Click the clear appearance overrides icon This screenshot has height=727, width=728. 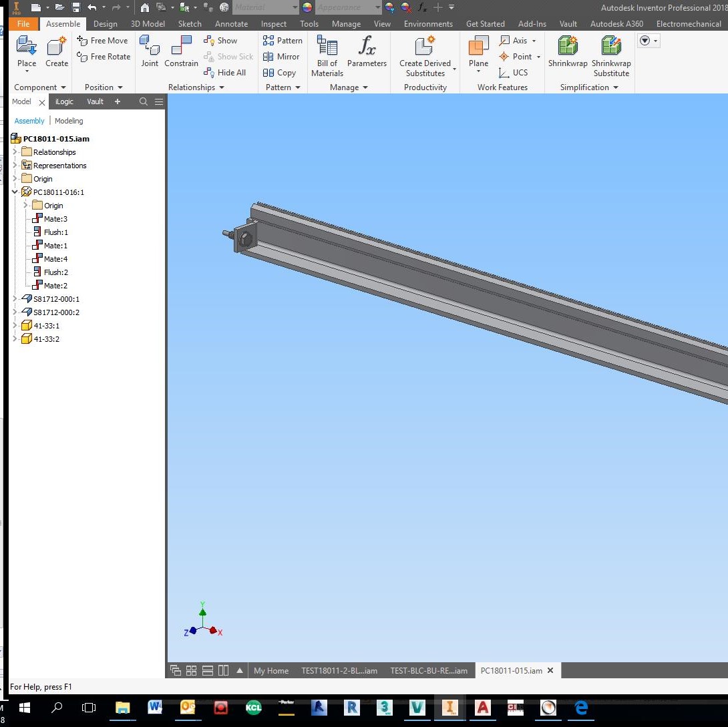(x=406, y=7)
